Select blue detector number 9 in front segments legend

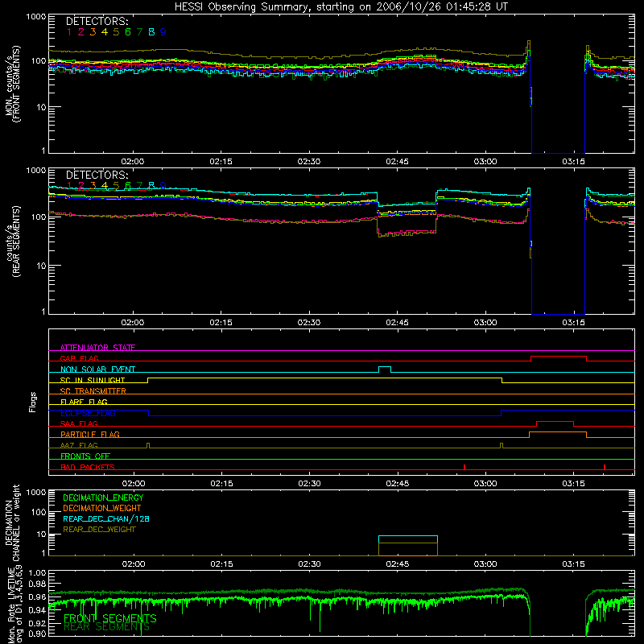tap(163, 32)
